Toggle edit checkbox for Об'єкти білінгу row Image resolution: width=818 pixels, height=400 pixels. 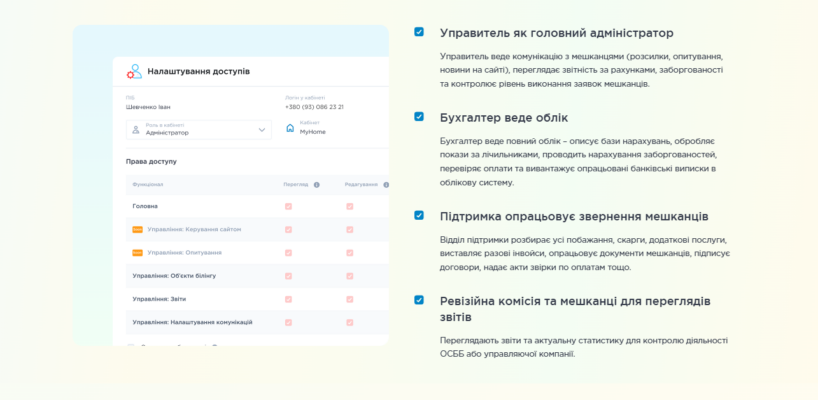click(350, 275)
